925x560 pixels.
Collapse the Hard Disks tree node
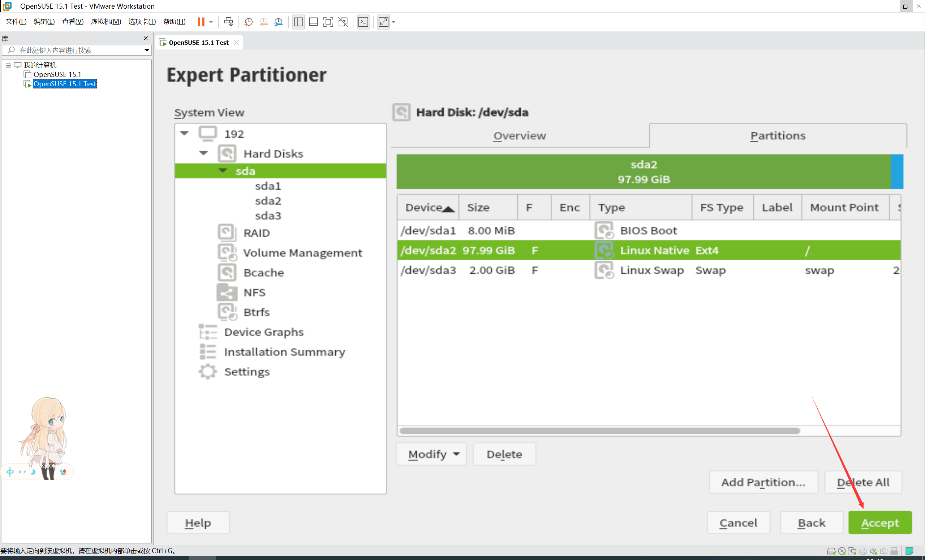click(x=203, y=153)
